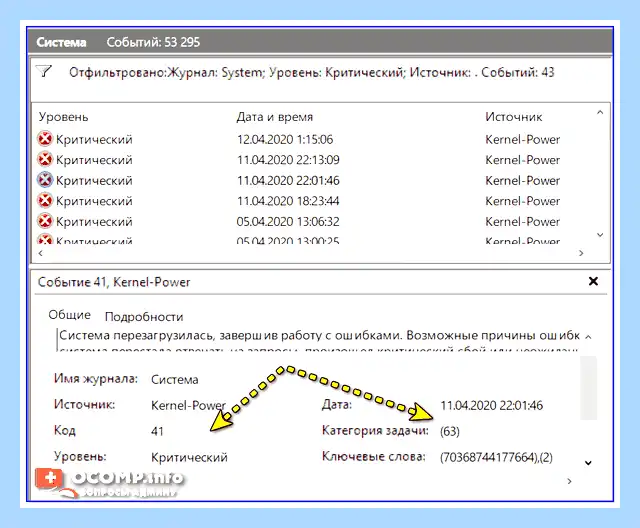
Task: Click Дата value 11.04.2020 22:01:46 in details
Action: point(491,405)
